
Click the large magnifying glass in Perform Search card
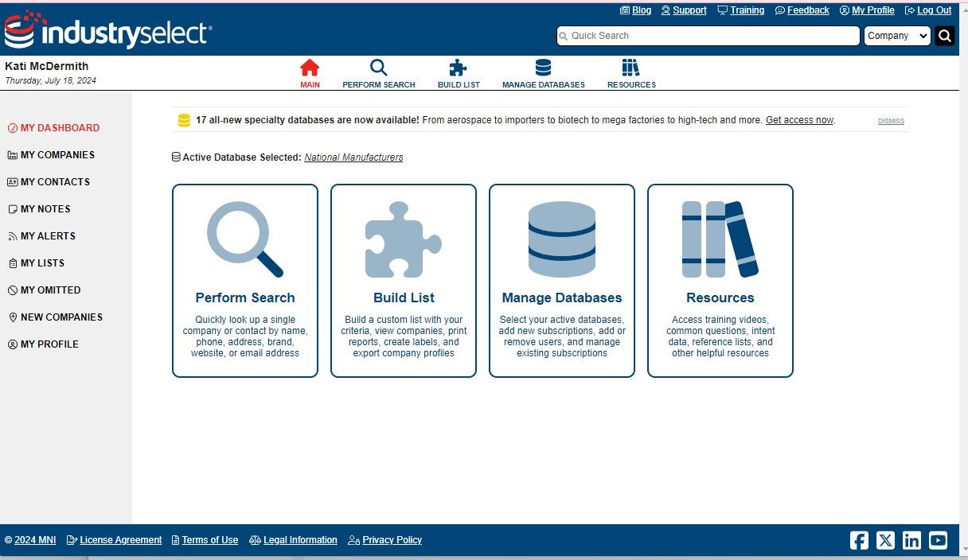pyautogui.click(x=245, y=239)
